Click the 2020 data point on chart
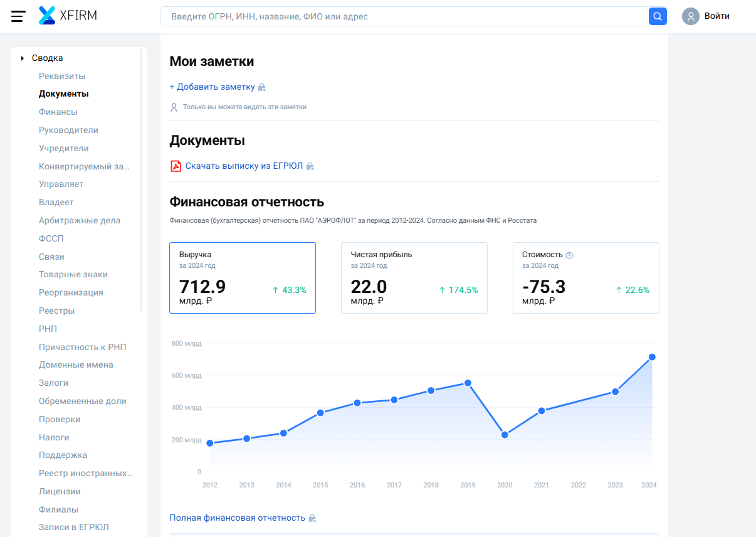 pyautogui.click(x=505, y=435)
